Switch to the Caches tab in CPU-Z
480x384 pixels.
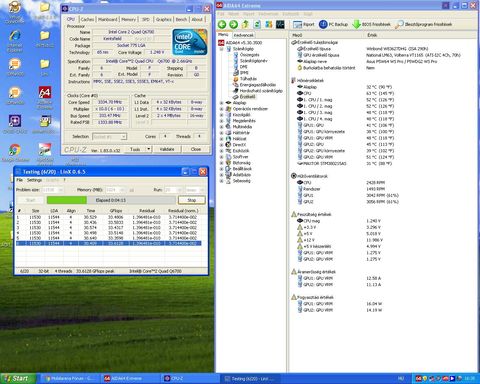coord(87,20)
